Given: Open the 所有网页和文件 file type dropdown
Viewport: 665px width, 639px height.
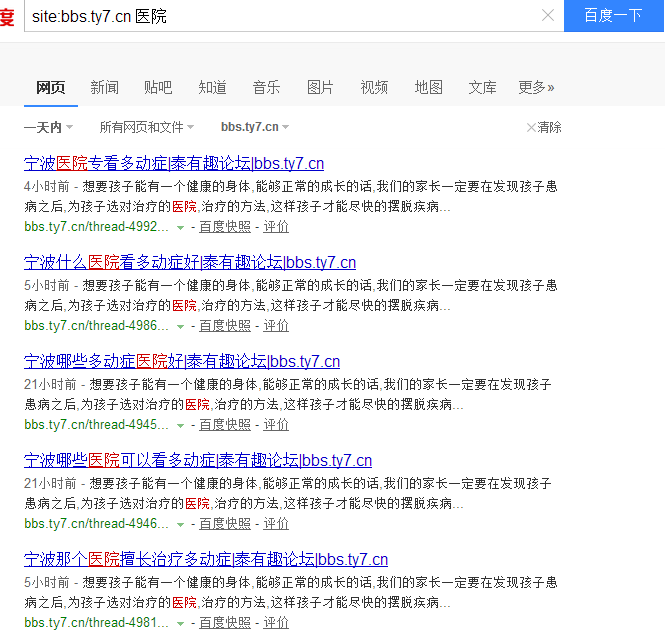Looking at the screenshot, I should click(x=147, y=127).
